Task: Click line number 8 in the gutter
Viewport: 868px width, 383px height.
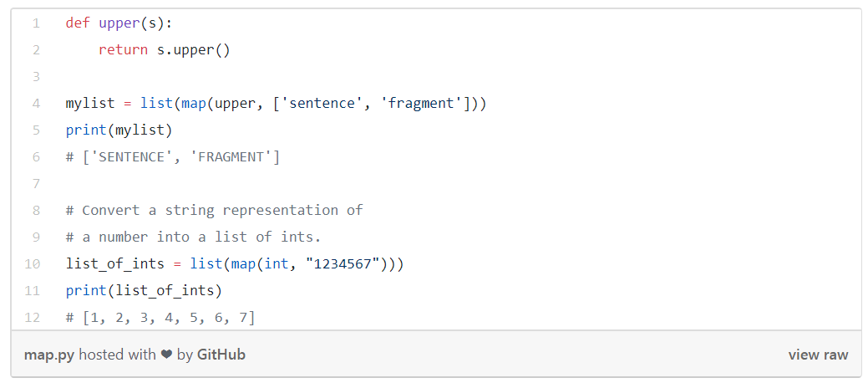Action: pyautogui.click(x=36, y=210)
